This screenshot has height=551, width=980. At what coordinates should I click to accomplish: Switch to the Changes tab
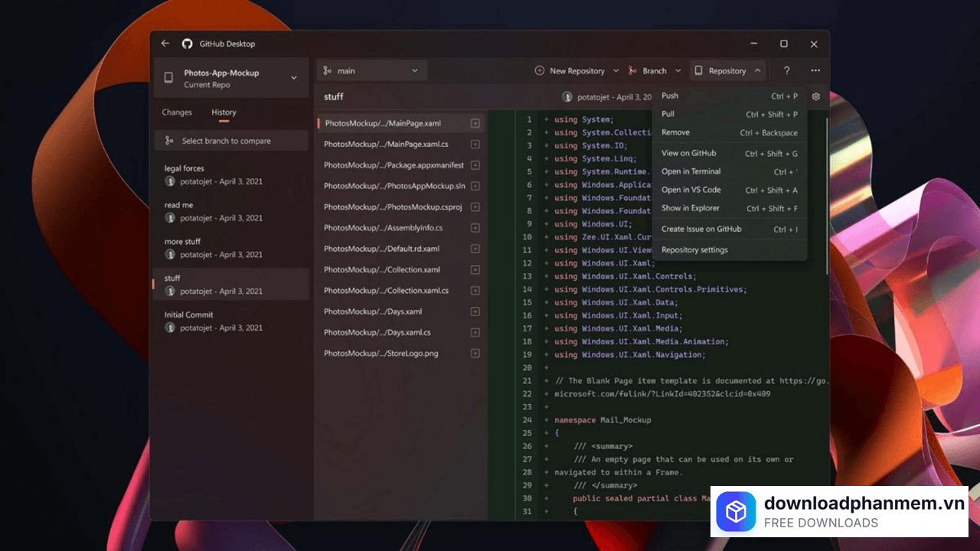[x=177, y=112]
